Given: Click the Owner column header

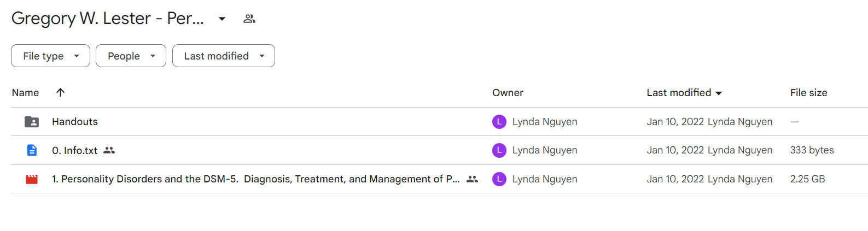Looking at the screenshot, I should [508, 93].
